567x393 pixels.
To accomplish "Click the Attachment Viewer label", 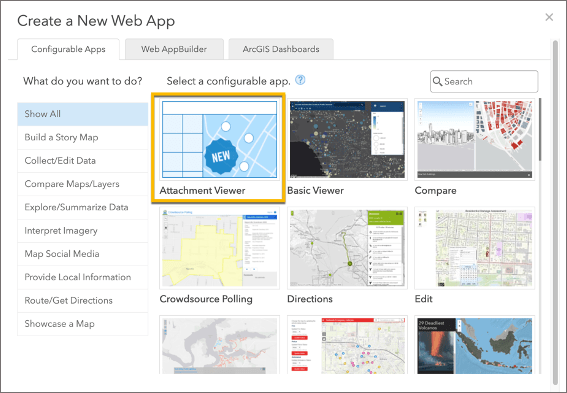I will [202, 191].
